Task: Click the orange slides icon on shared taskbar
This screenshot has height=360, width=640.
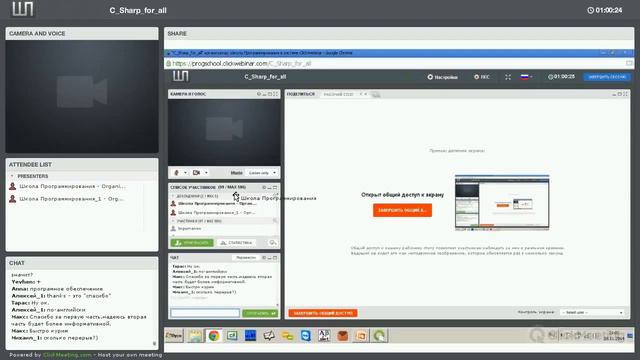Action: coord(361,336)
